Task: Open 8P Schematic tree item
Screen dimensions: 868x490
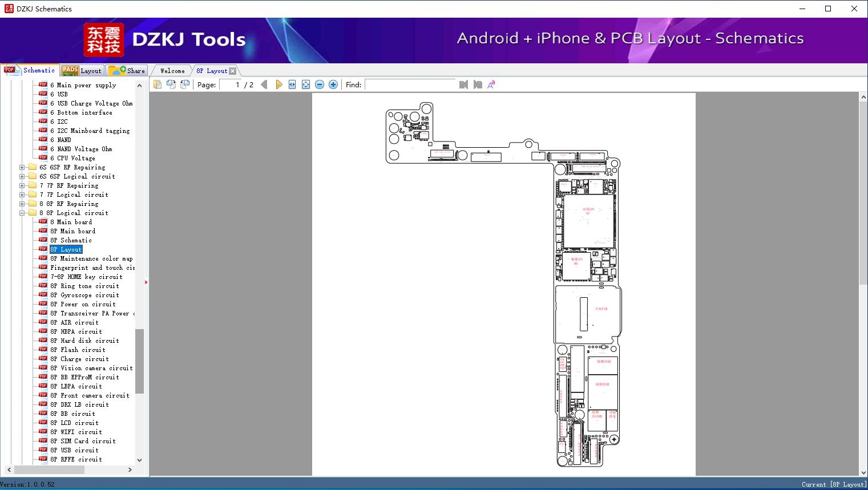Action: 71,240
